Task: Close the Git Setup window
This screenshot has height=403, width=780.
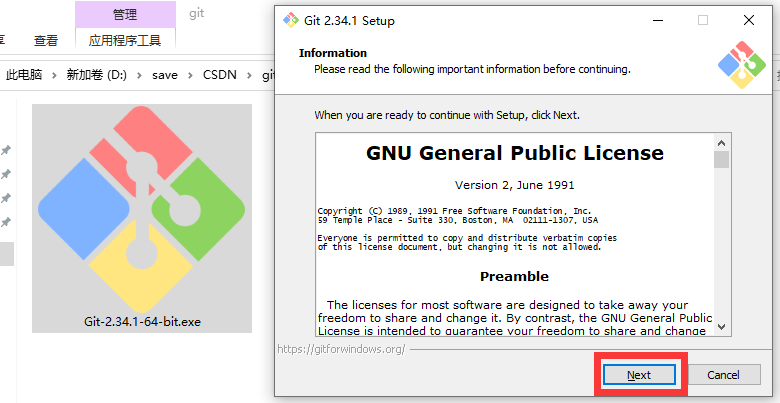Action: 749,20
